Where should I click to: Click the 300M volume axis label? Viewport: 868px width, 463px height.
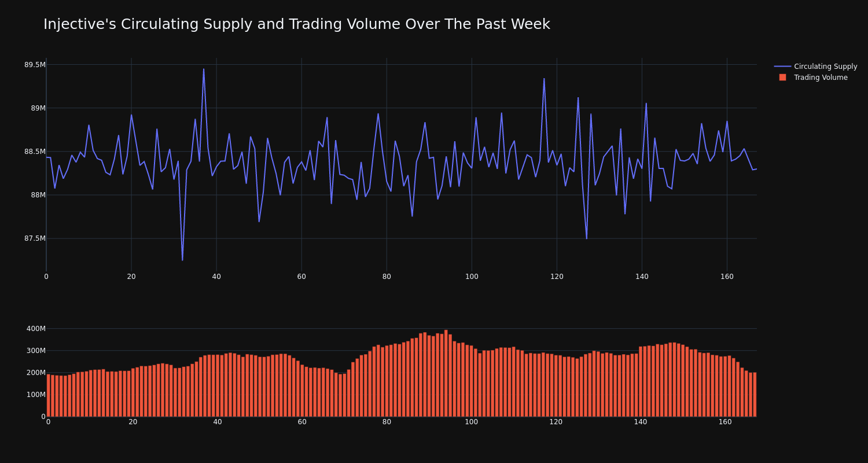(36, 351)
